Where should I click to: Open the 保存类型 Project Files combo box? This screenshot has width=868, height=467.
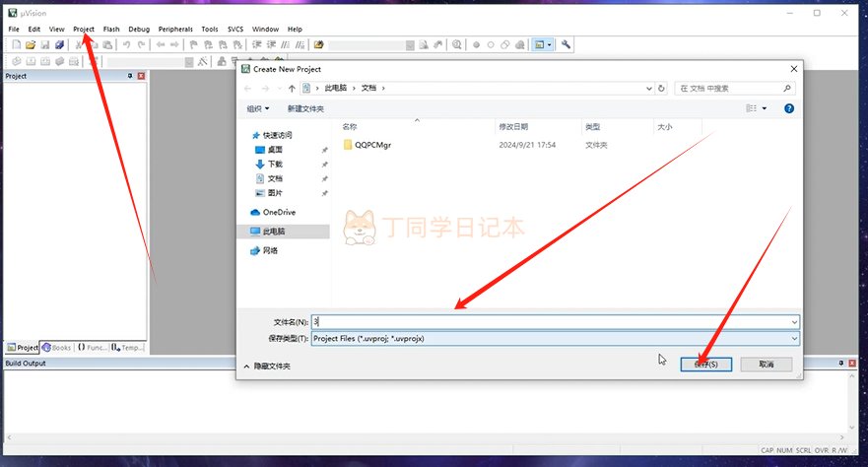coord(556,339)
